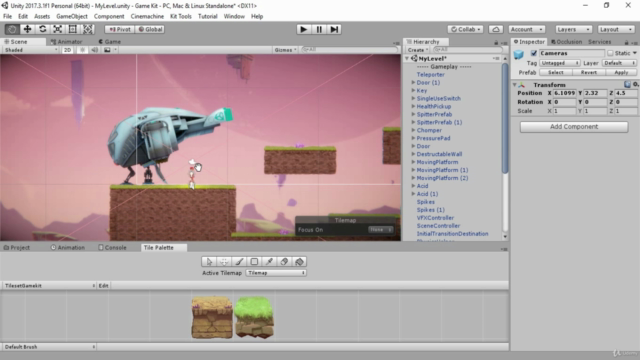
Task: Select the Scale tool
Action: [58, 29]
